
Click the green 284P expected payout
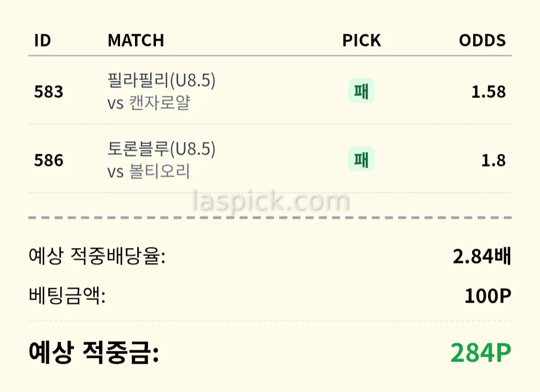tap(481, 353)
